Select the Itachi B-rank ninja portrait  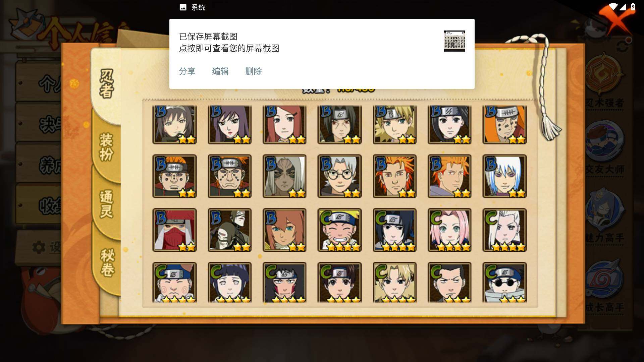339,125
